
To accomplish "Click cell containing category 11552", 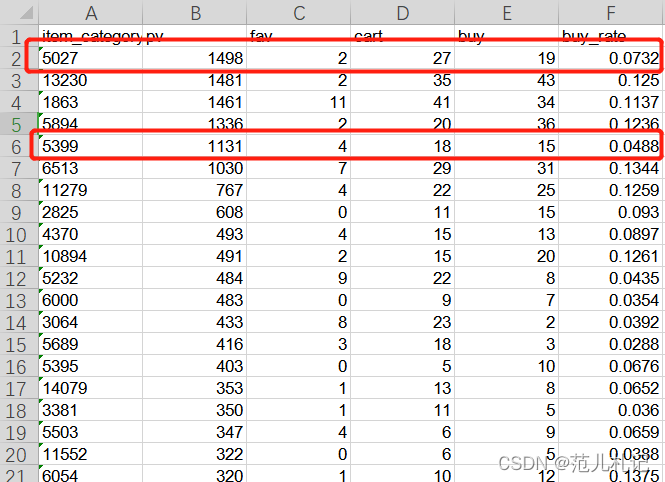I will point(91,454).
